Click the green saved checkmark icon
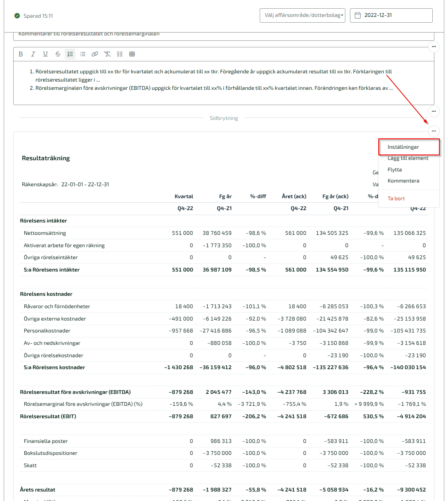This screenshot has width=448, height=501. pyautogui.click(x=17, y=16)
